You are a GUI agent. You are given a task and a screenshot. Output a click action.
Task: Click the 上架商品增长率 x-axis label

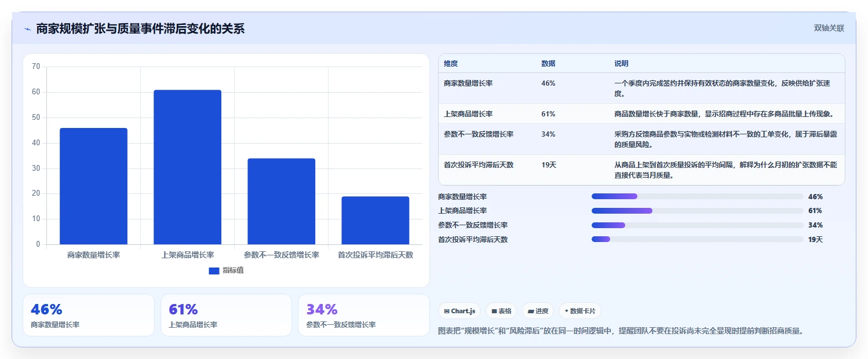(x=187, y=255)
